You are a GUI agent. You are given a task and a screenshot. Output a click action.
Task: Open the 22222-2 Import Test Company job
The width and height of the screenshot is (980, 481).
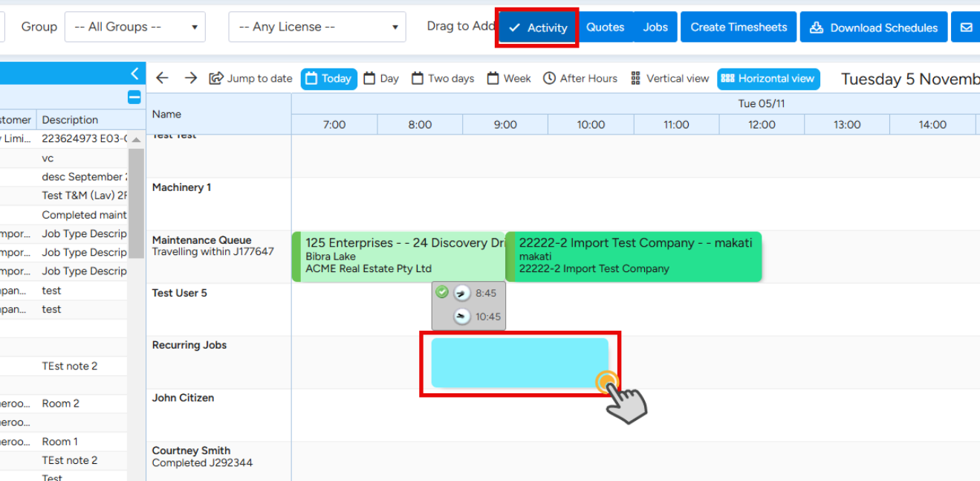pos(634,256)
